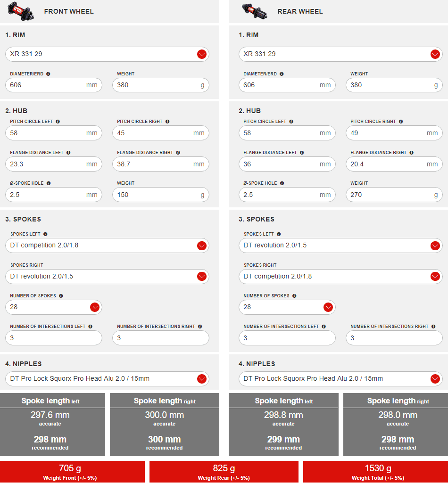Click info icon beside front Flange Distance Right
This screenshot has width=448, height=483.
[x=178, y=153]
